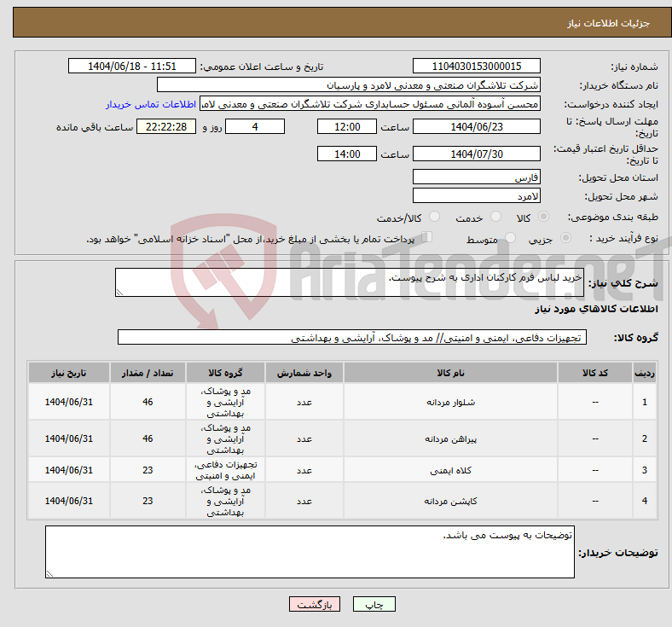Click need date in کلاه ایمنی row
The height and width of the screenshot is (627, 672).
pyautogui.click(x=69, y=470)
